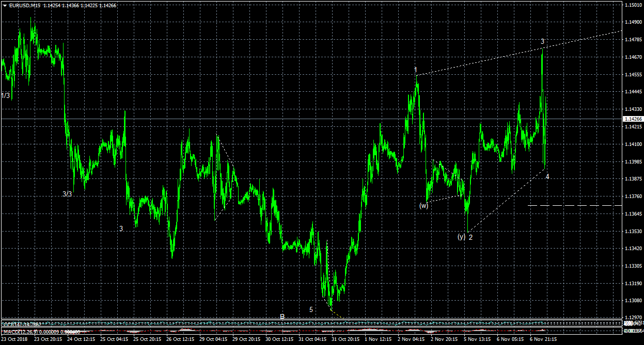
Task: Select wave label 2 next to (y)
Action: (x=470, y=237)
